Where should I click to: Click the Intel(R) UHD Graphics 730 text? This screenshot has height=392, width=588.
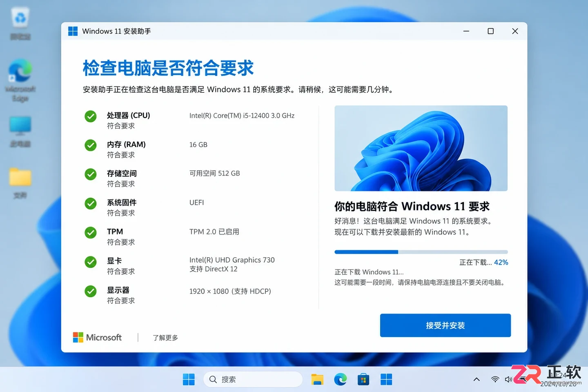point(232,260)
